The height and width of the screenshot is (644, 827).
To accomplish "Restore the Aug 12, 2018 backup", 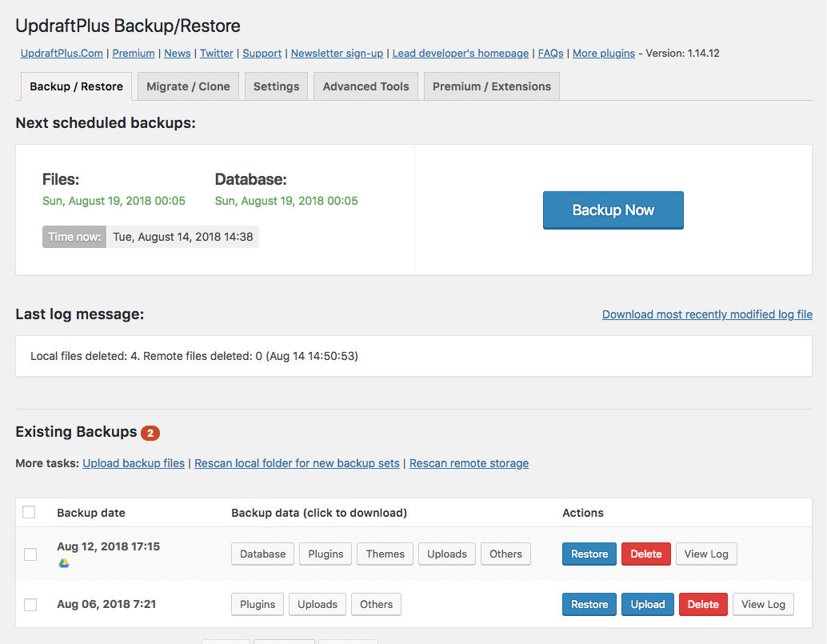I will (589, 554).
